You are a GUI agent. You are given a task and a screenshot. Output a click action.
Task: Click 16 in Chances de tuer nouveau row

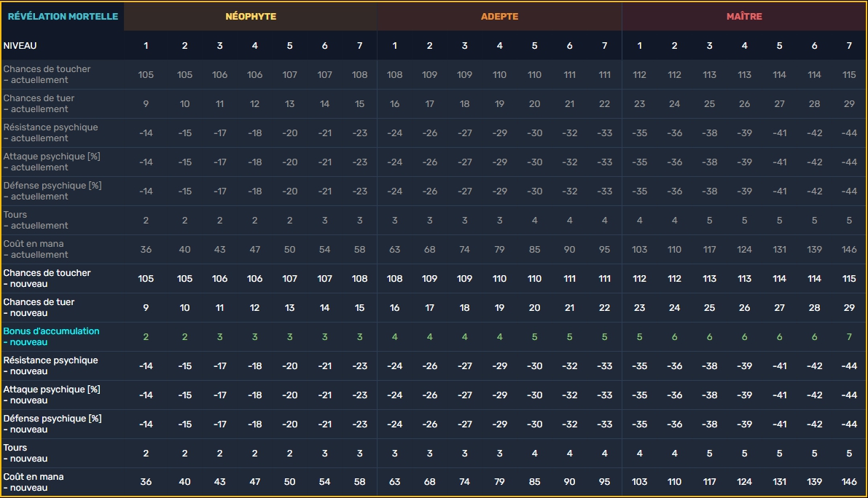coord(395,308)
